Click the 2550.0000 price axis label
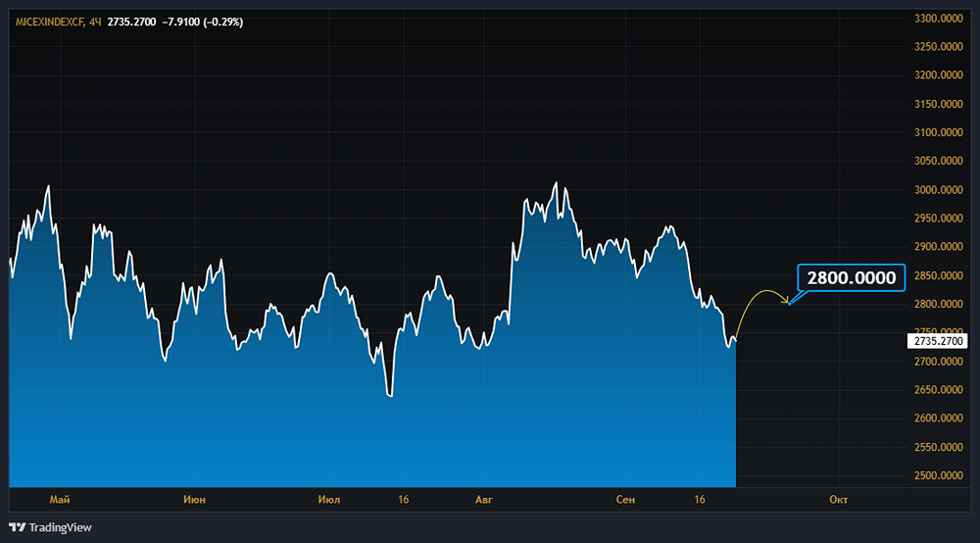This screenshot has width=980, height=543. click(938, 447)
